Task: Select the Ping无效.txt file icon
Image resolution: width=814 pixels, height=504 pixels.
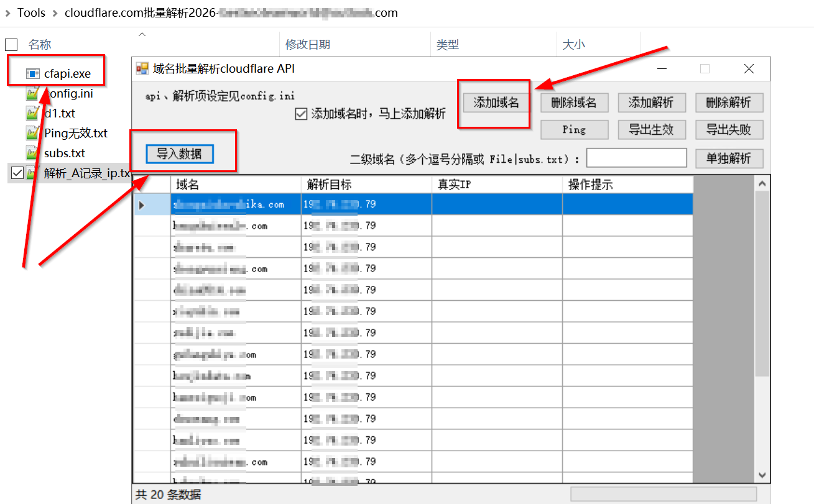Action: [33, 133]
